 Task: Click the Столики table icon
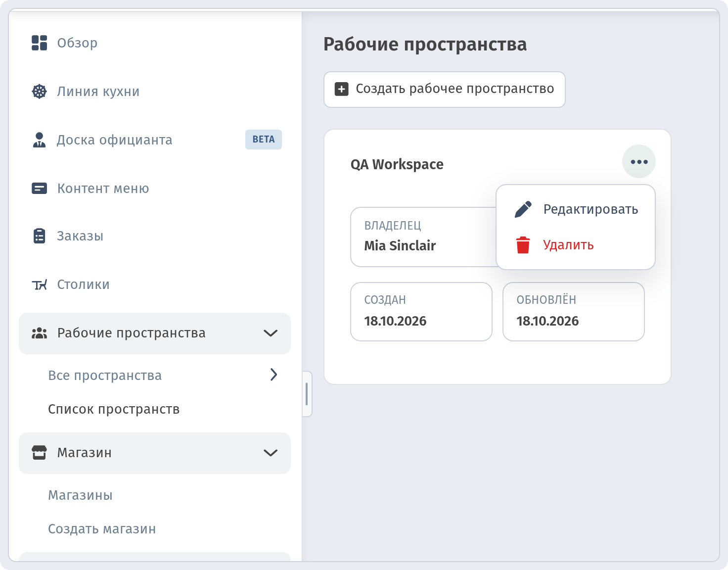pos(40,285)
